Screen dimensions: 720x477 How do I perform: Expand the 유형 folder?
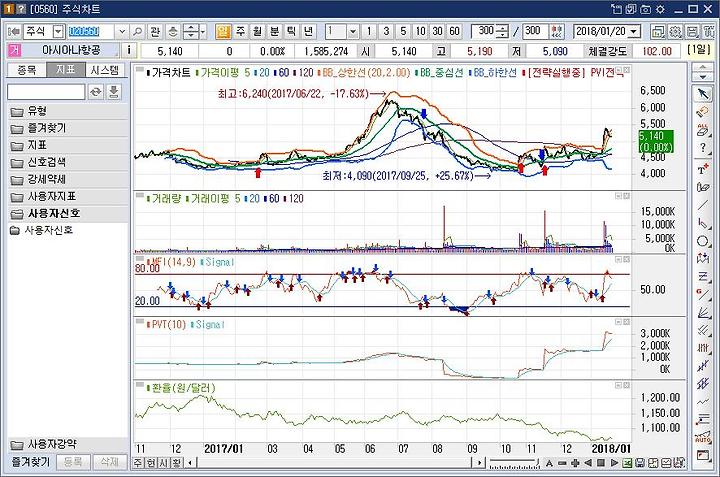tap(68, 111)
